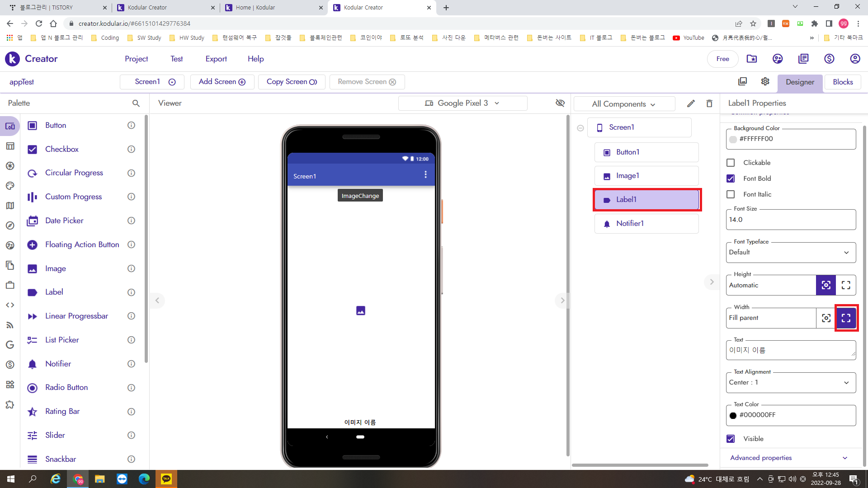868x488 pixels.
Task: Set Width to automatic icon
Action: click(x=826, y=318)
